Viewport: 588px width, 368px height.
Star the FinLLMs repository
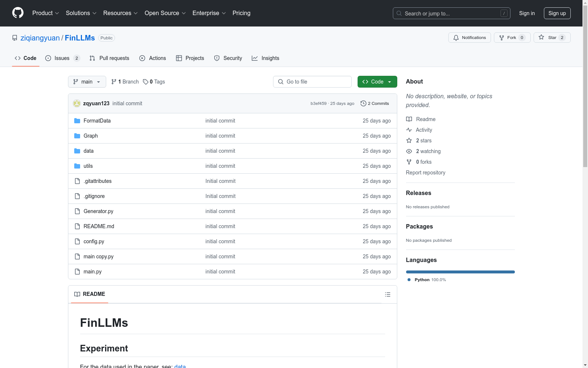[552, 38]
